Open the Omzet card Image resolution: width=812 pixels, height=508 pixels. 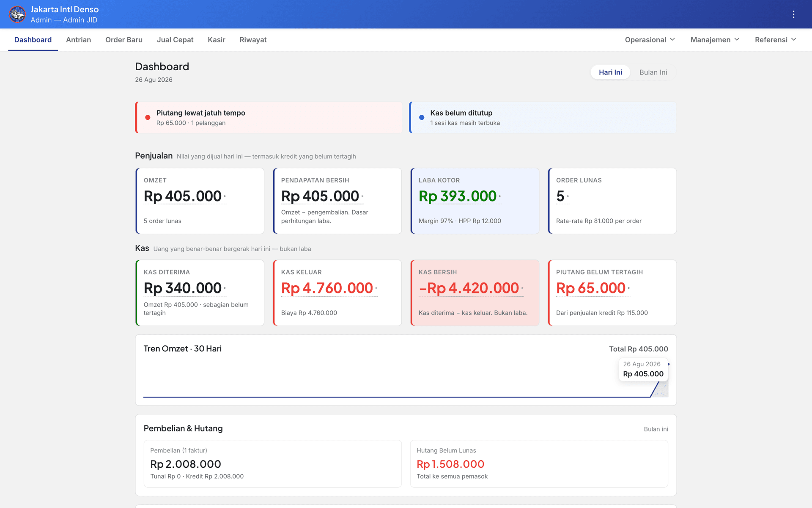click(200, 201)
